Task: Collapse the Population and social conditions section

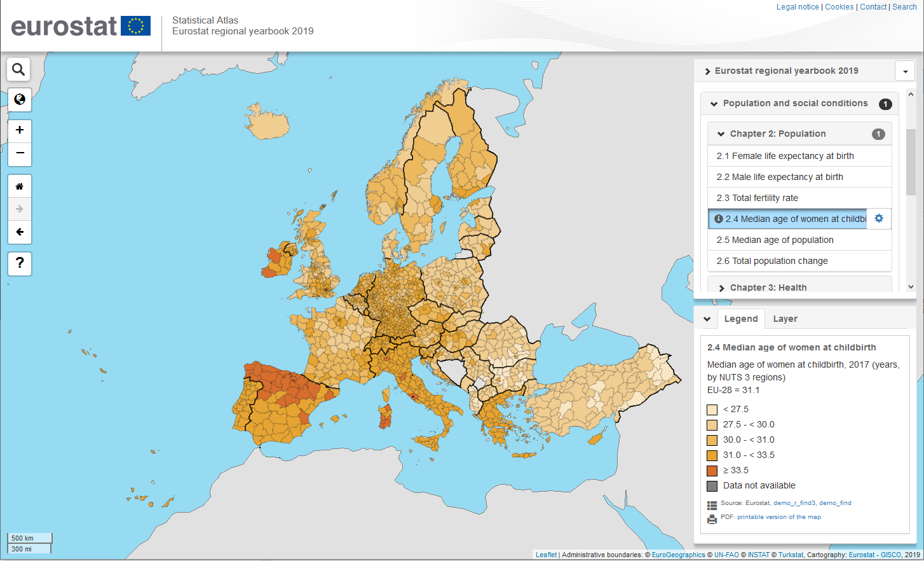Action: 714,104
